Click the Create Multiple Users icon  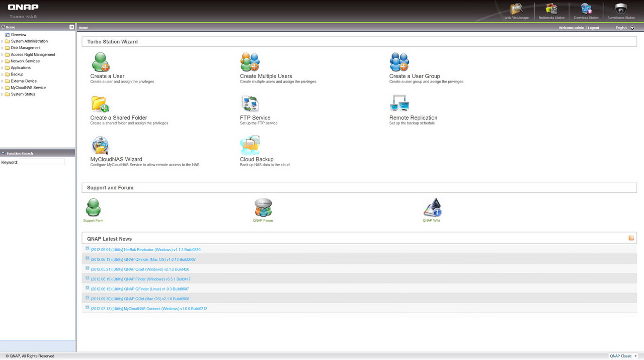click(250, 62)
